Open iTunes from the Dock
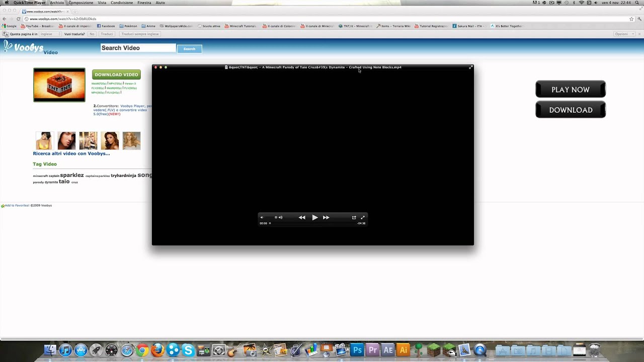Screen dimensions: 644x362 click(x=65, y=350)
